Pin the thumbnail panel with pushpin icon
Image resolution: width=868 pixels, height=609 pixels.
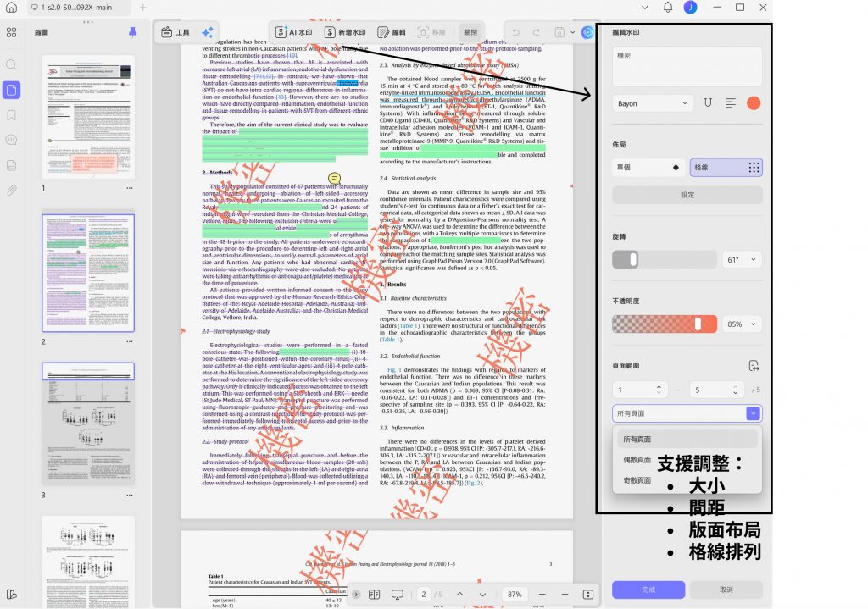tap(132, 32)
